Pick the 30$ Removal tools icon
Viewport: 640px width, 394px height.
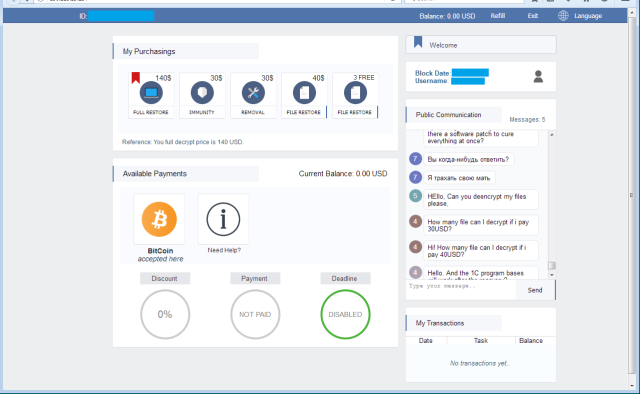point(253,93)
